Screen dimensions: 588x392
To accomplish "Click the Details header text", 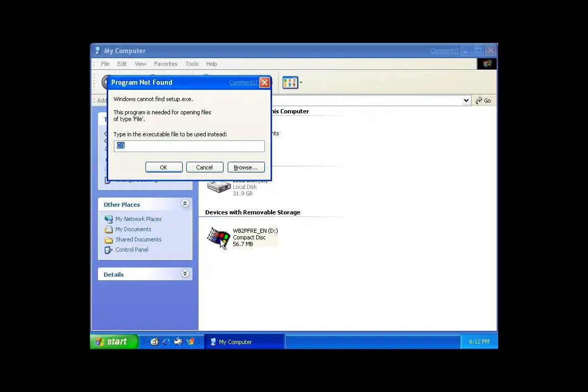I will 114,275.
